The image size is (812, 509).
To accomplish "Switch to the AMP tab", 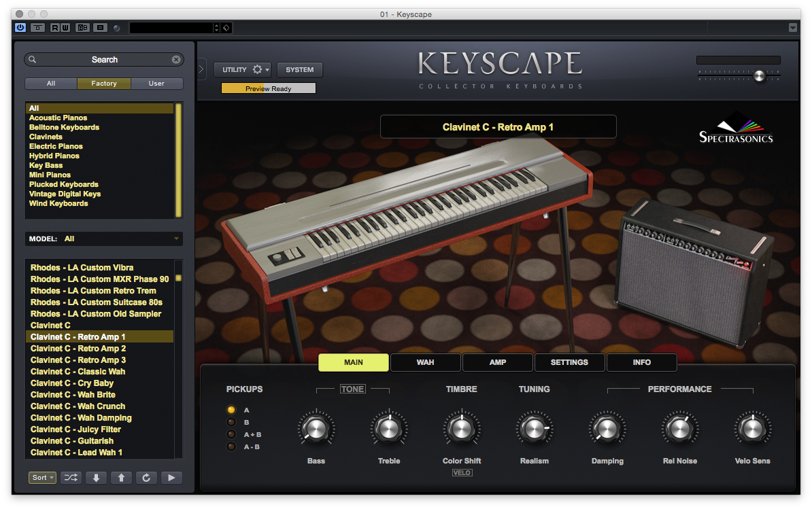I will tap(498, 362).
